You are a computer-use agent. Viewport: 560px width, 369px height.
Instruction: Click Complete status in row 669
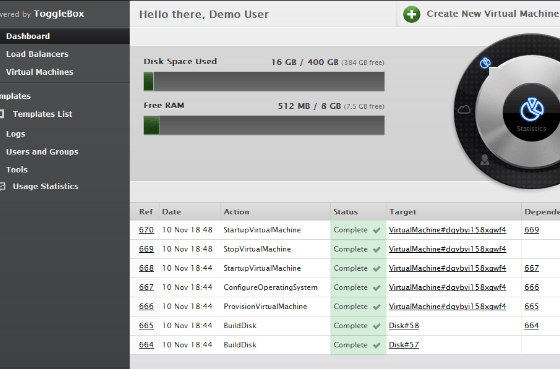(350, 249)
